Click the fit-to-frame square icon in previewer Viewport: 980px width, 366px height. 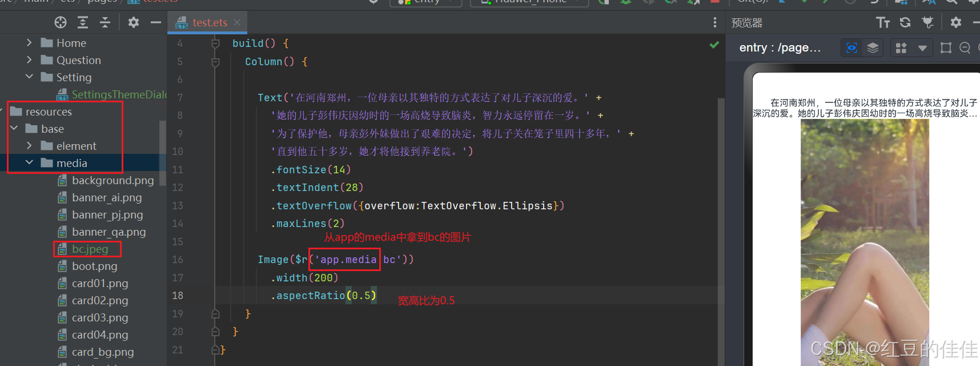point(946,48)
